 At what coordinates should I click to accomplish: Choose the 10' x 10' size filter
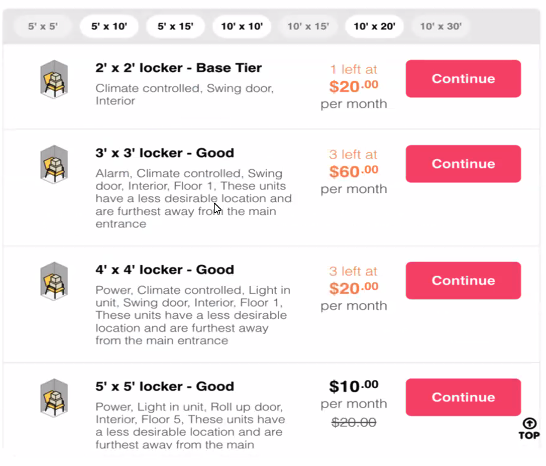pyautogui.click(x=242, y=26)
